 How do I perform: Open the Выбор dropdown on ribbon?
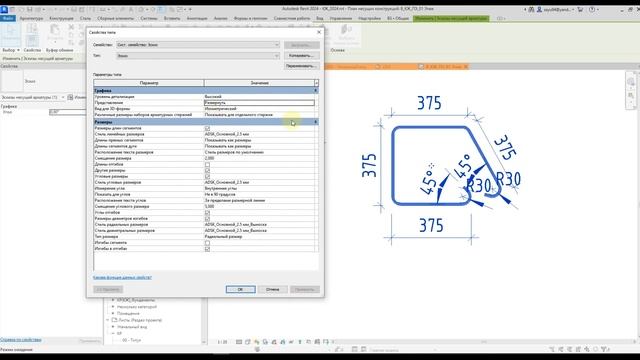[x=11, y=50]
